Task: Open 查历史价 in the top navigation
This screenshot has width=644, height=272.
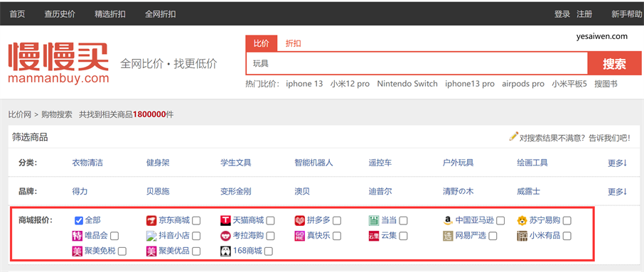Action: pyautogui.click(x=60, y=14)
